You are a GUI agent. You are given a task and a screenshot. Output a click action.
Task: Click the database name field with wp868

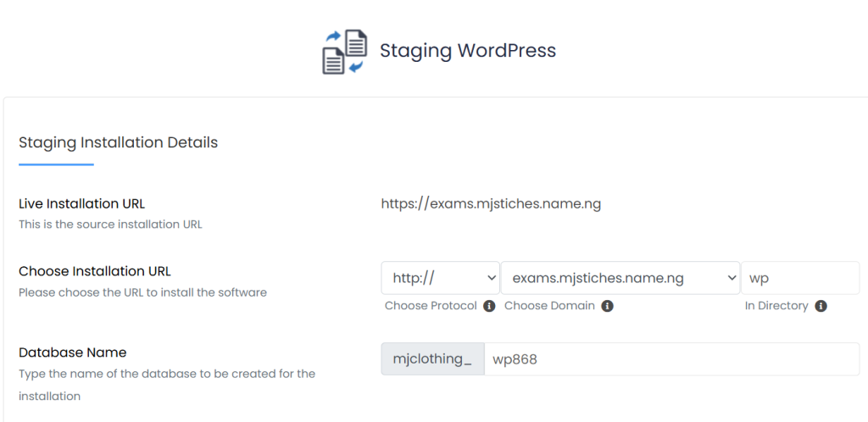(670, 359)
